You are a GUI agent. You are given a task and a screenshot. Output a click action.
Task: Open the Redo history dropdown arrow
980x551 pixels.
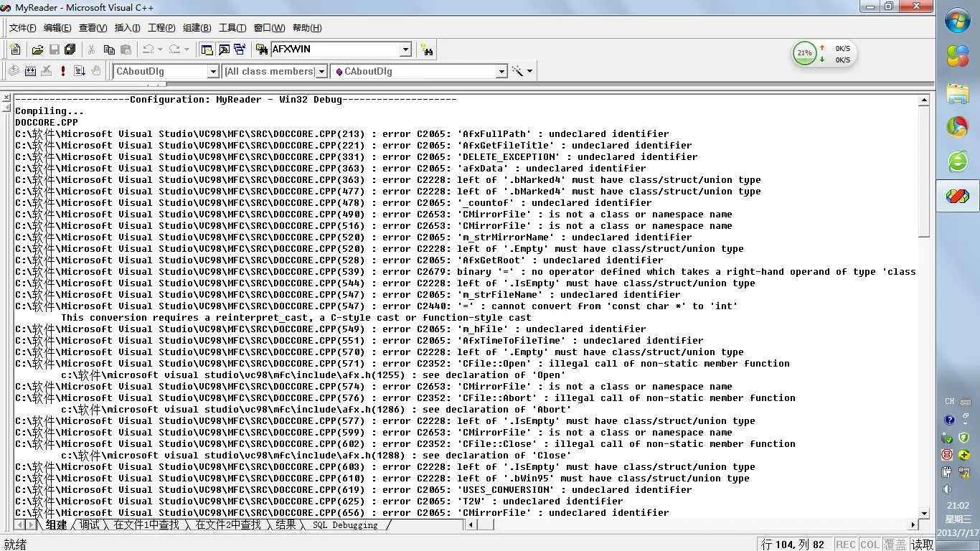click(x=187, y=50)
